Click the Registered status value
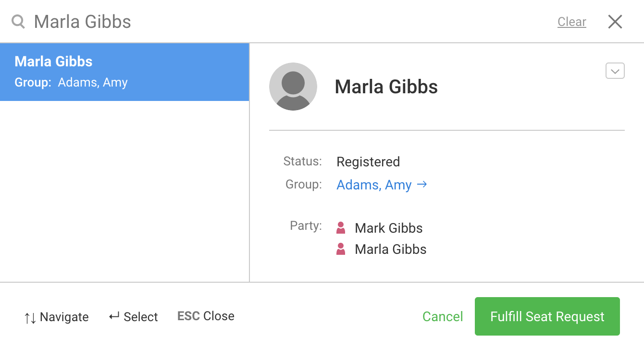The height and width of the screenshot is (350, 644). point(368,162)
